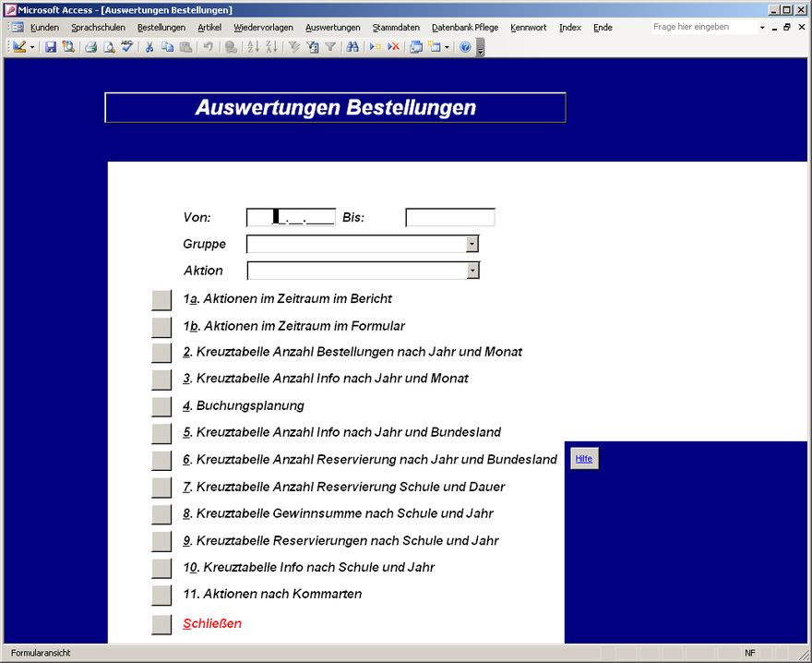Click the Copy icon
Image resolution: width=812 pixels, height=663 pixels.
coord(167,47)
